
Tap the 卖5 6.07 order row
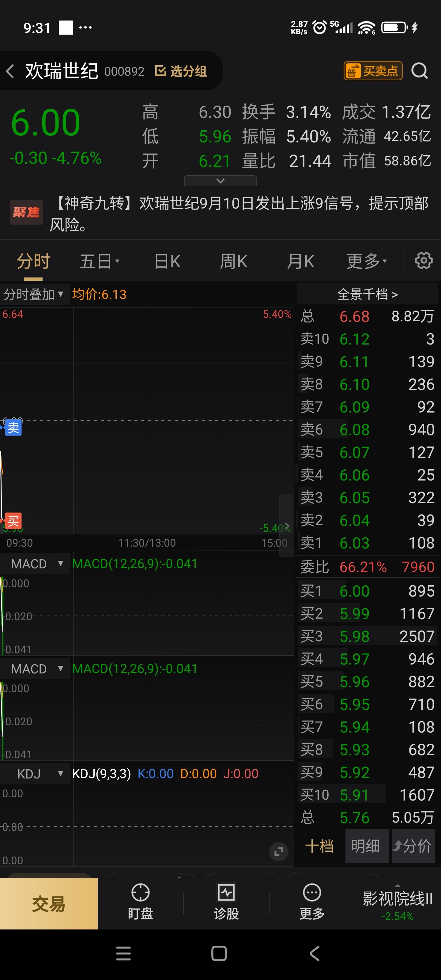coord(367,452)
